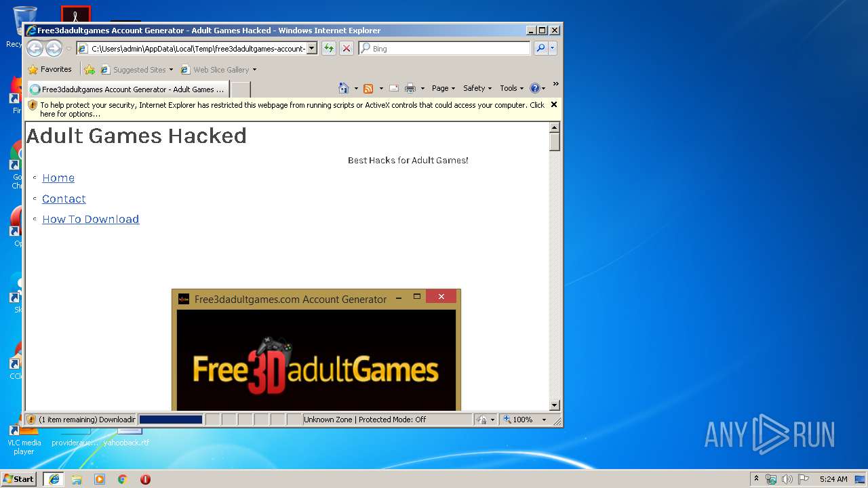The image size is (868, 488).
Task: Open the Favorites star button
Action: [50, 69]
